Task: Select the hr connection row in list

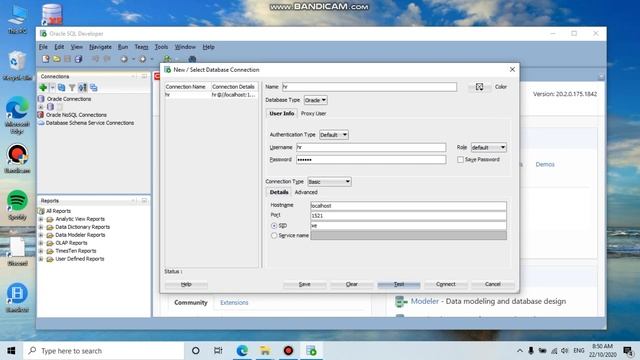Action: (211, 95)
